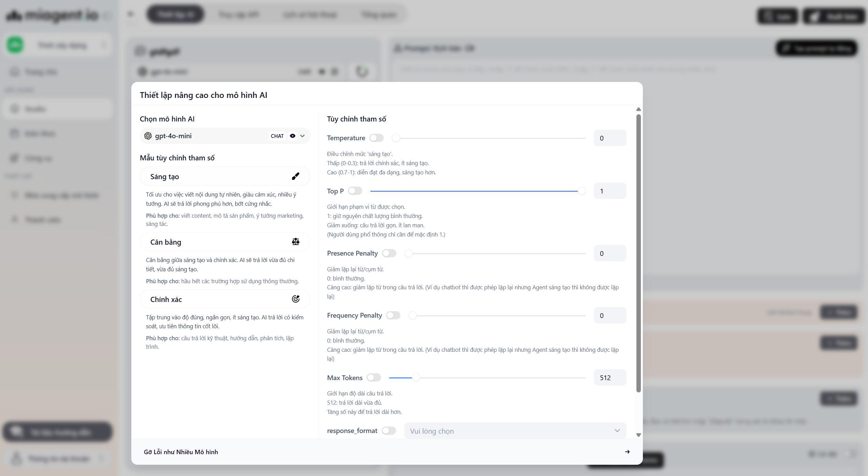The height and width of the screenshot is (476, 868).
Task: Enable the Frequency Penalty toggle
Action: (393, 315)
